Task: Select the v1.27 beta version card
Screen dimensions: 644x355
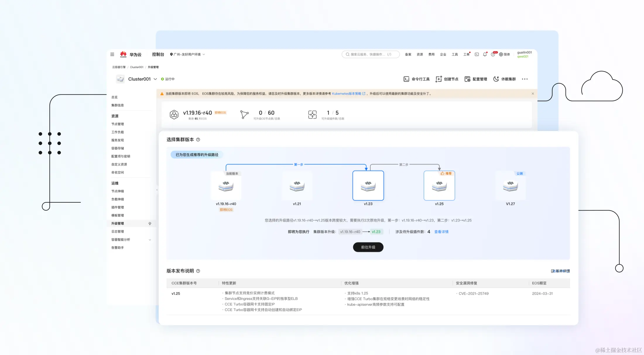Action: tap(510, 186)
